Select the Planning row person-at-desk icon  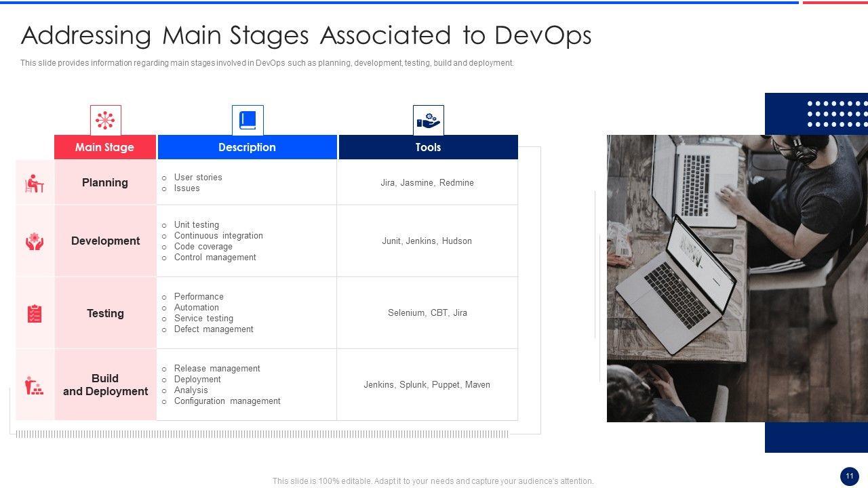pyautogui.click(x=35, y=183)
